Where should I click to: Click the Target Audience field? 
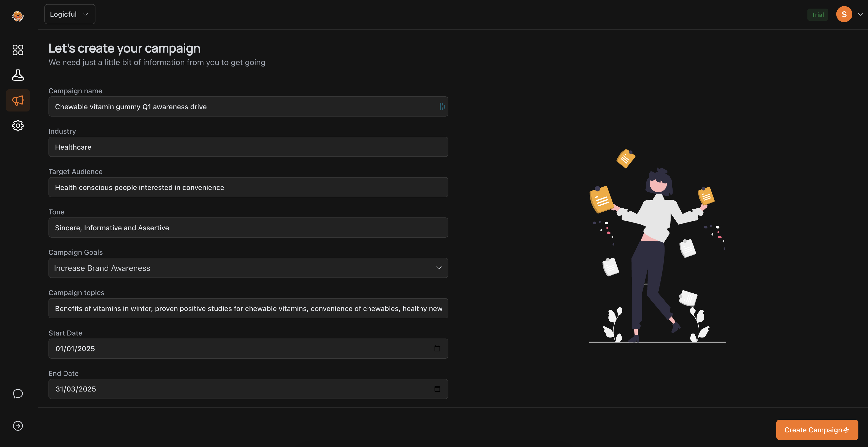point(248,187)
